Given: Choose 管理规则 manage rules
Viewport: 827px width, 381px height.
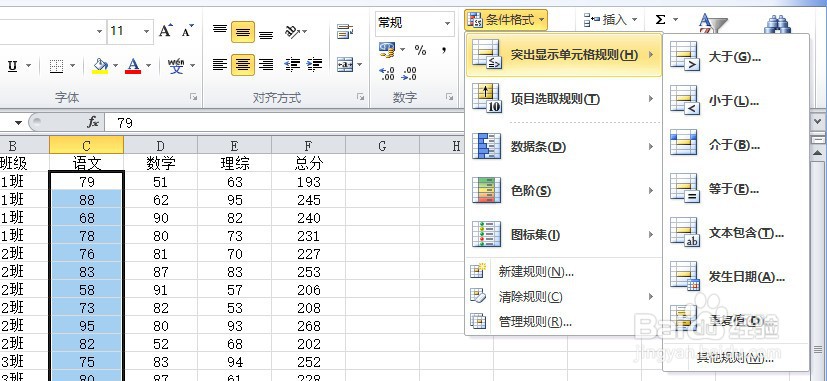Looking at the screenshot, I should (564, 321).
